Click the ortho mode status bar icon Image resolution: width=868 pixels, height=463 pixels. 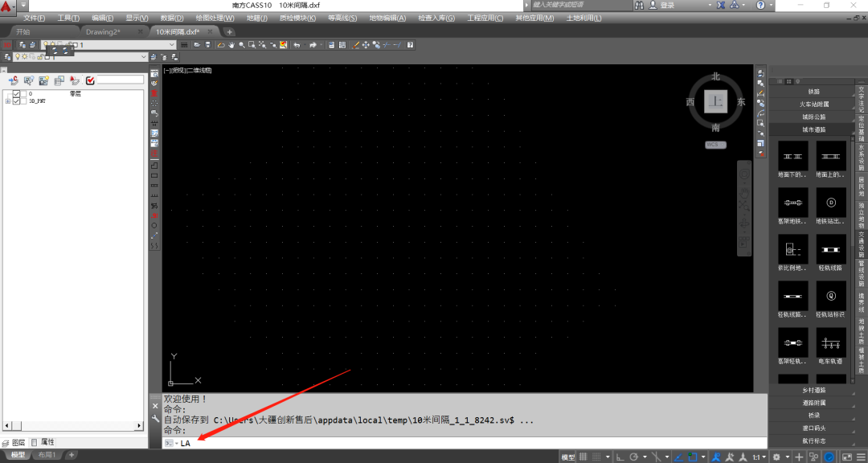620,457
